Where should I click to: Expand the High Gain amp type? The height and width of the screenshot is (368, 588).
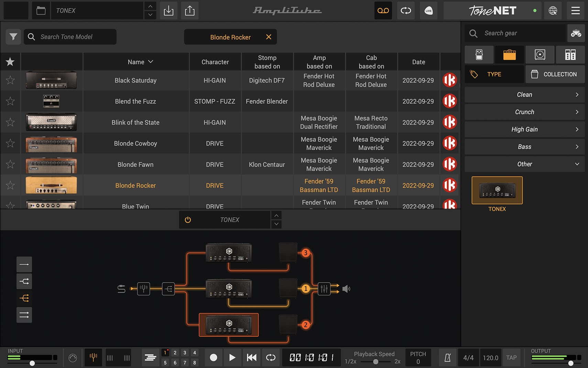click(524, 129)
